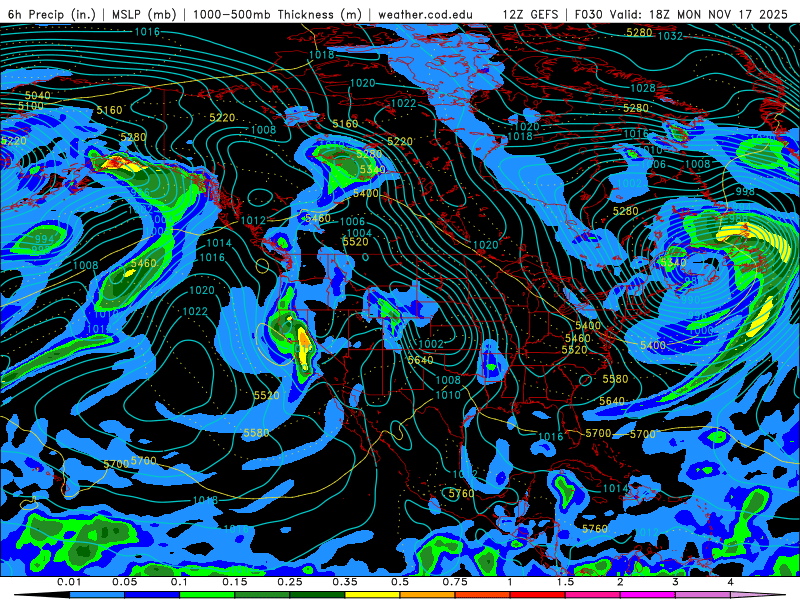Click the '1028' isobar label
800x600 pixels.
coord(643,88)
